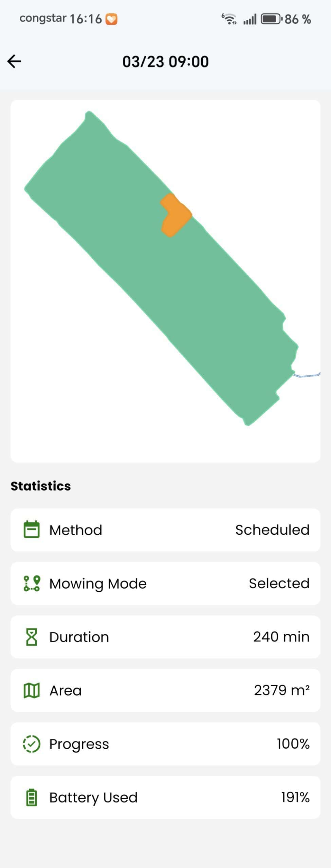Tap the Wi-Fi status icon
This screenshot has width=331, height=868.
(229, 19)
